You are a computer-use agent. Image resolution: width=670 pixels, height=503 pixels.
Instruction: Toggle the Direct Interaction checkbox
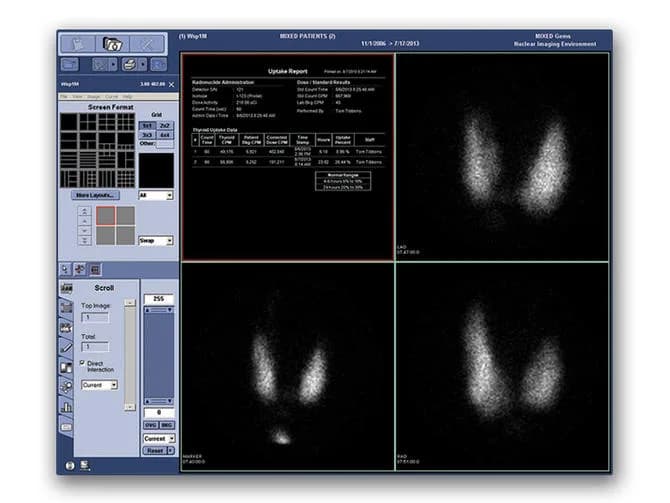[x=82, y=363]
